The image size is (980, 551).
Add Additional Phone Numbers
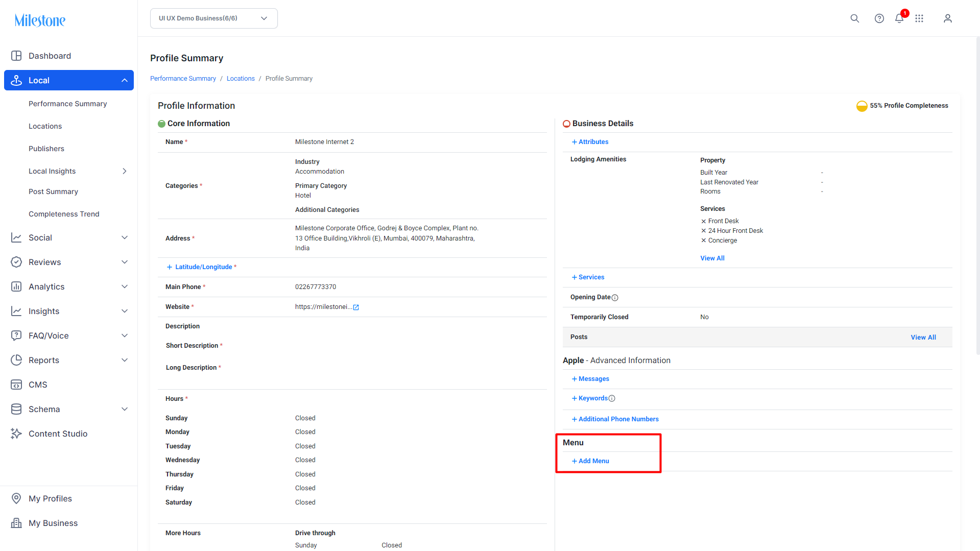[615, 419]
